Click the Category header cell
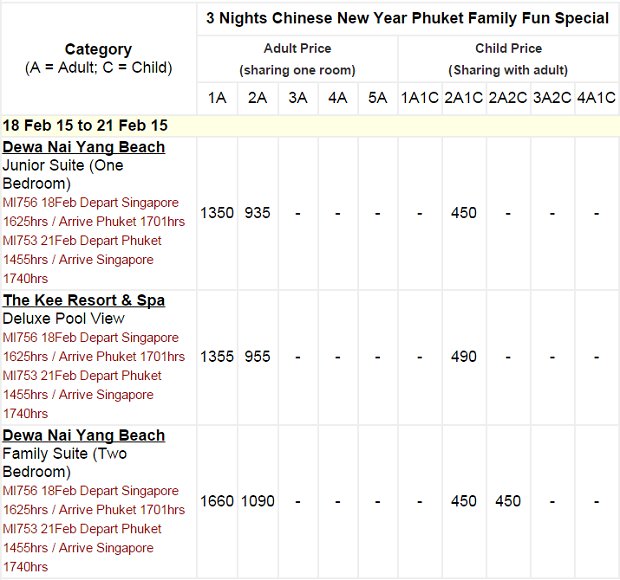This screenshot has height=580, width=620. (x=98, y=59)
